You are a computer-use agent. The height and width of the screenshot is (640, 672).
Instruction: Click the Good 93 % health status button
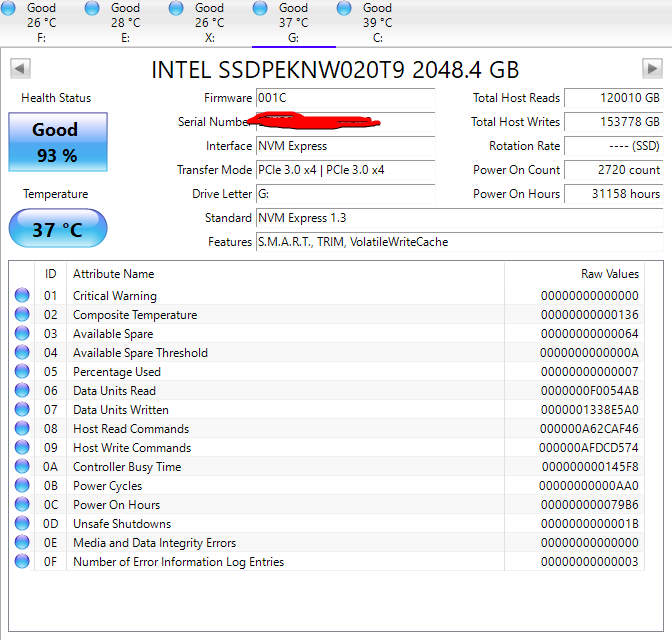[x=58, y=142]
